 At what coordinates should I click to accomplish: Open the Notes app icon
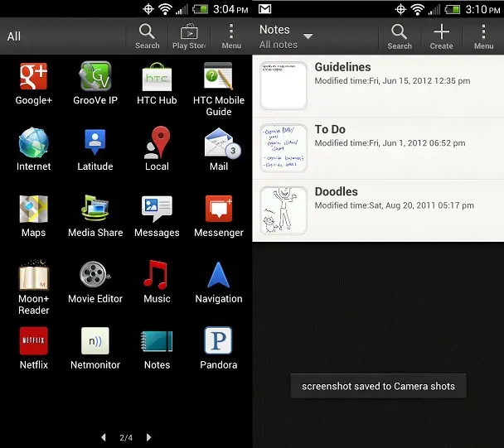click(x=157, y=348)
